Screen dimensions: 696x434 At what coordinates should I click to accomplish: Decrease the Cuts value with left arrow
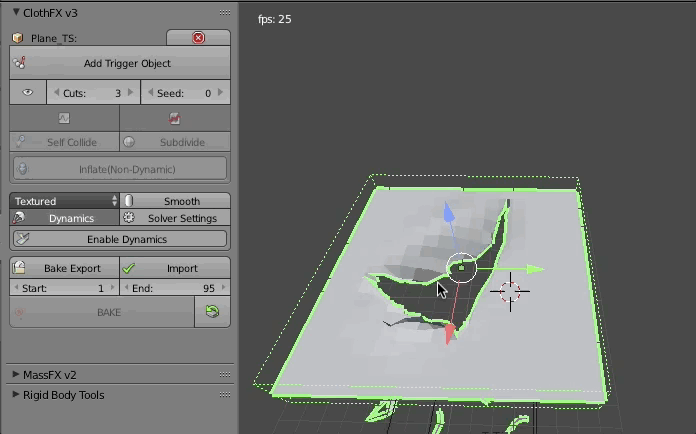(x=56, y=92)
